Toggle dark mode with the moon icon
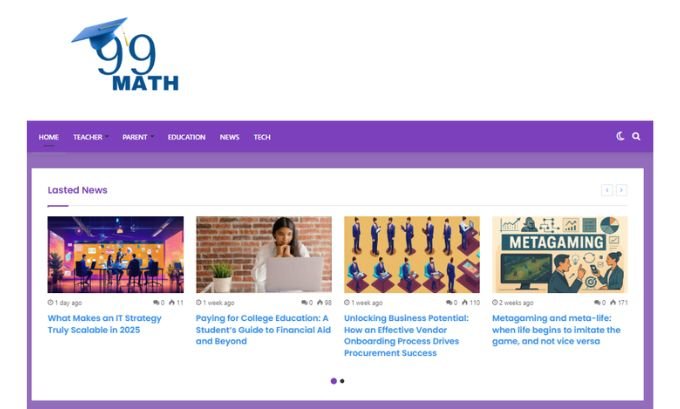 620,136
